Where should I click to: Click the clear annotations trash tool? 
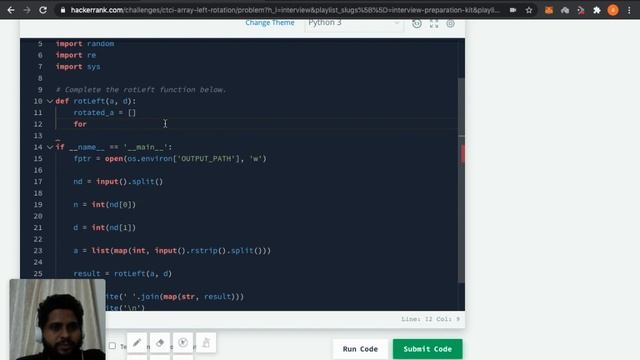click(x=206, y=343)
